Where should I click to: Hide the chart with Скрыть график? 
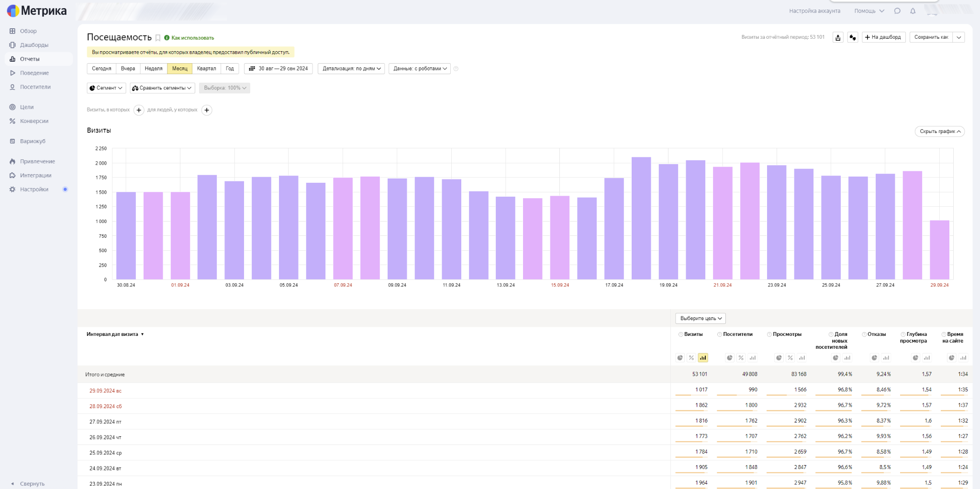(x=939, y=132)
